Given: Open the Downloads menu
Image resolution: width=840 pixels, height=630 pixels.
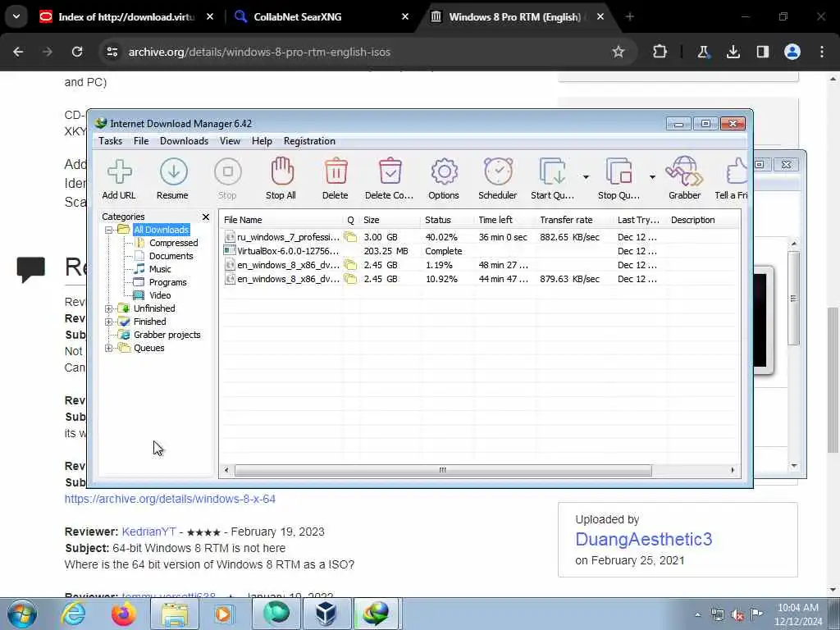Looking at the screenshot, I should pyautogui.click(x=184, y=141).
